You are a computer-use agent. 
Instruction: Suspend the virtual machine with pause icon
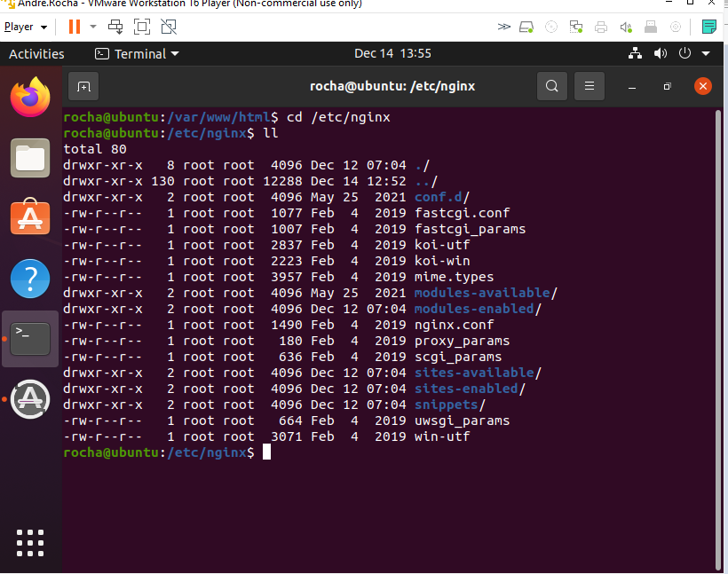click(x=74, y=26)
